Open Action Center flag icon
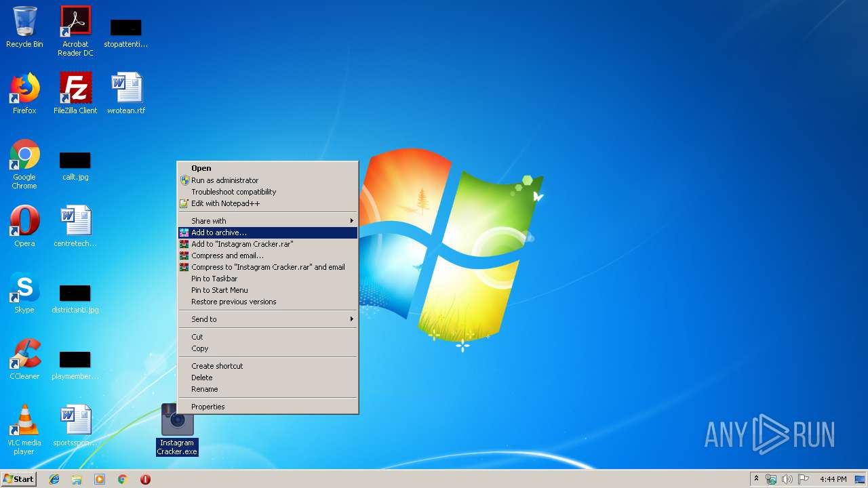The height and width of the screenshot is (488, 868). (804, 479)
